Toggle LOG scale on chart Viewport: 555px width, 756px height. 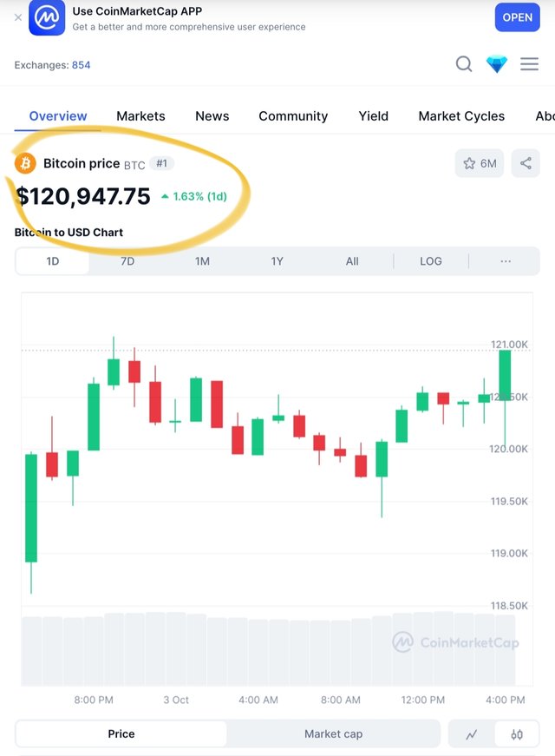click(431, 261)
